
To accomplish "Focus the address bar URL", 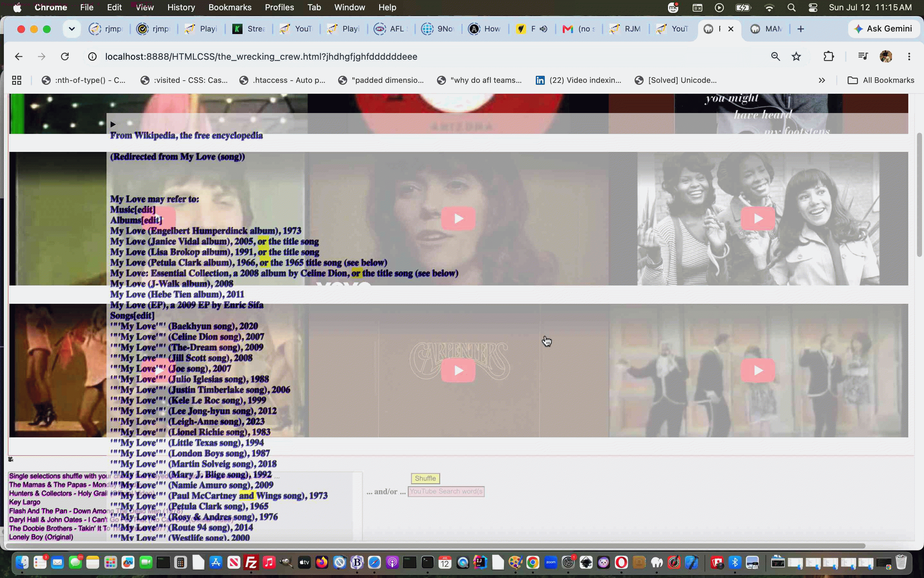I will coord(261,57).
